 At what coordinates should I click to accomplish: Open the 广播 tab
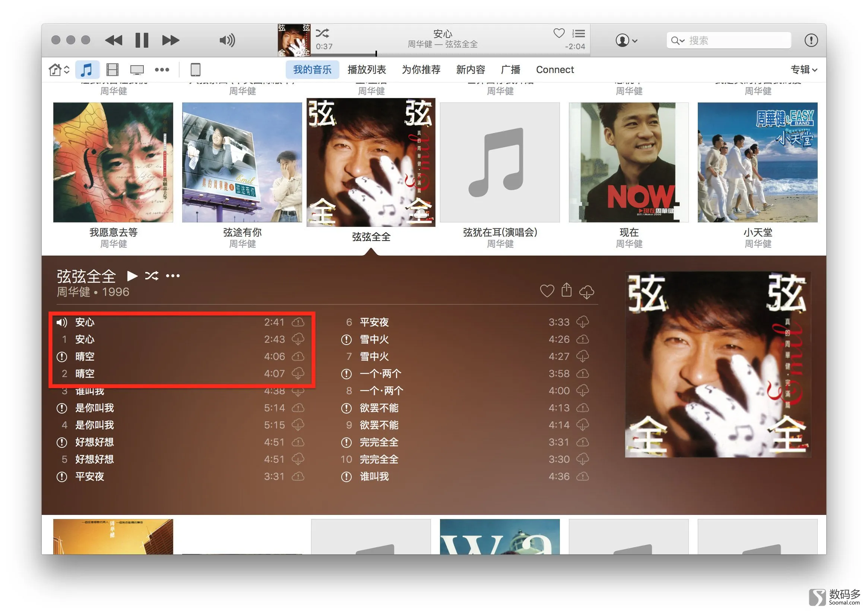510,70
